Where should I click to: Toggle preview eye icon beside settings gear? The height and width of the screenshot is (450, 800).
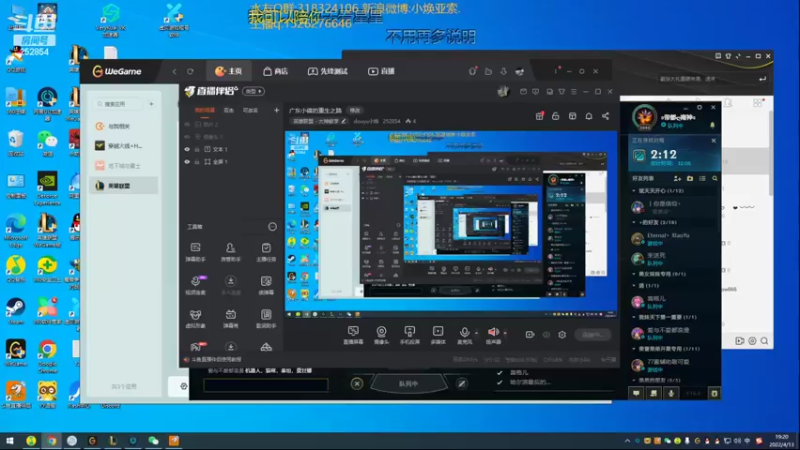pyautogui.click(x=546, y=335)
